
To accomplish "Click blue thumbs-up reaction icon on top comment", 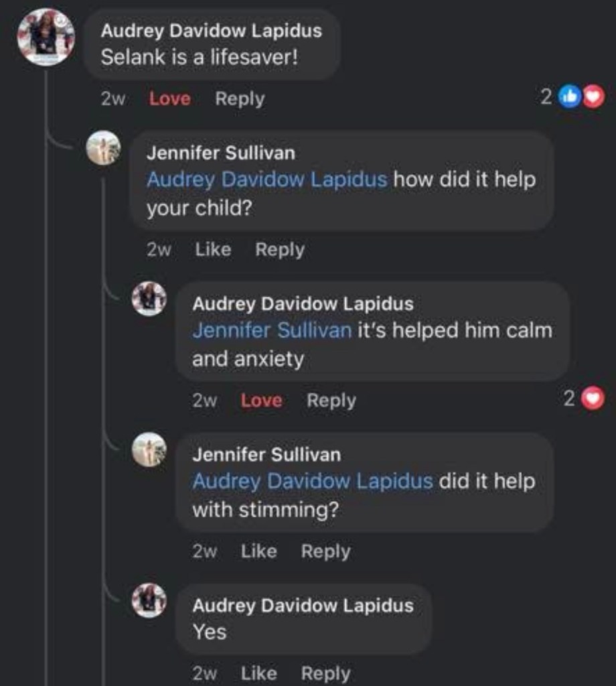I will pyautogui.click(x=570, y=98).
